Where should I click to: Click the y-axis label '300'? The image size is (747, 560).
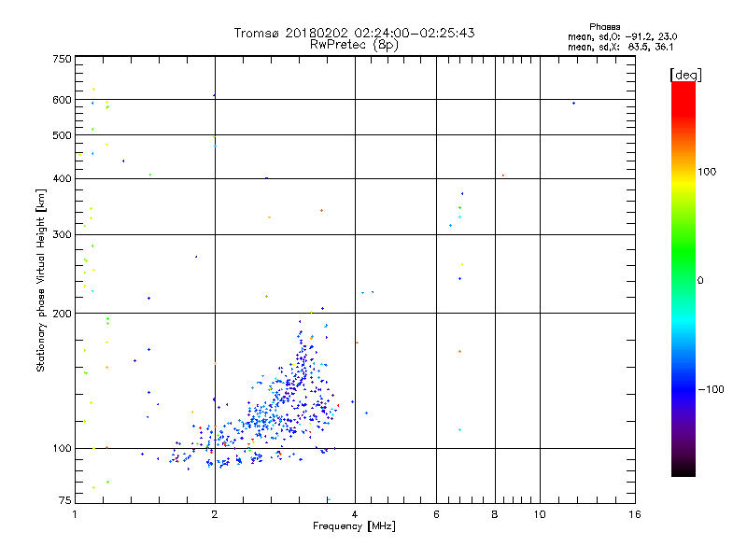coord(62,235)
